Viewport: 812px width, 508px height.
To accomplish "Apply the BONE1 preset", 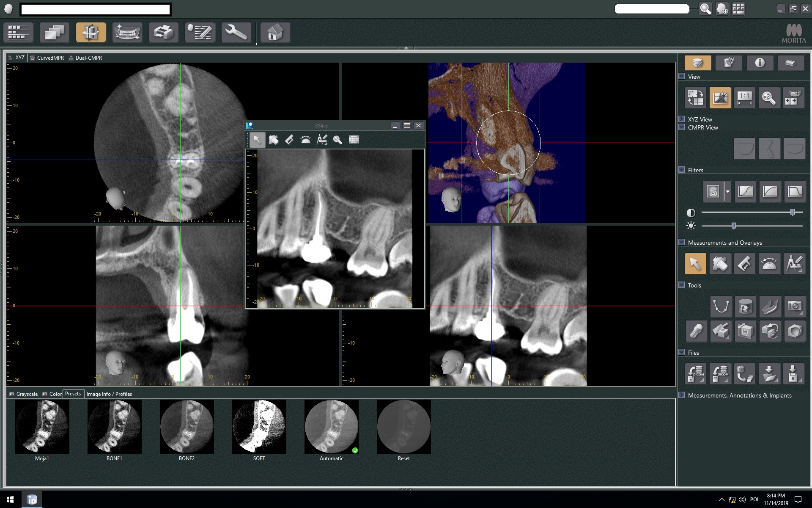I will click(x=115, y=430).
